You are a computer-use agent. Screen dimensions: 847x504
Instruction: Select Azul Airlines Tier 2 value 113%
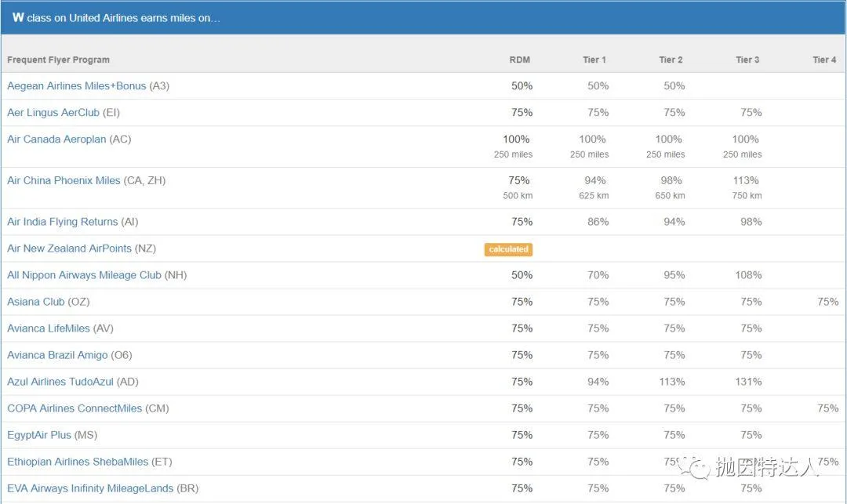(672, 382)
